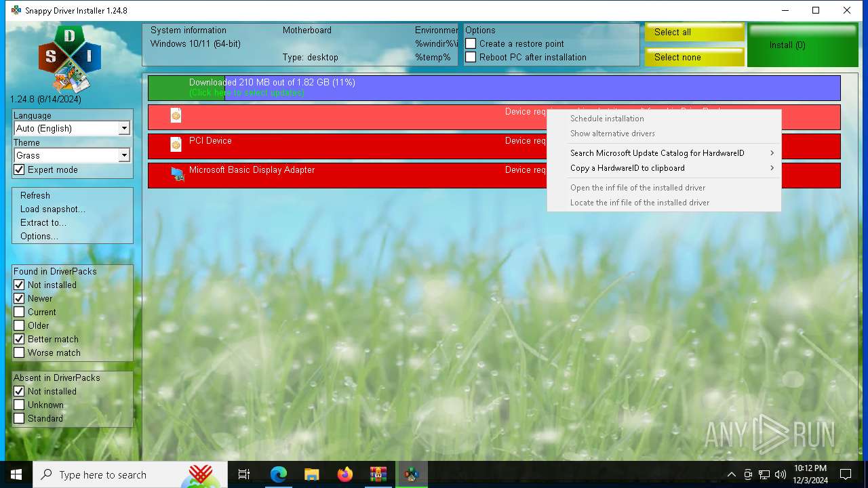Click the Motherboard info heading
This screenshot has height=488, width=868.
click(307, 30)
